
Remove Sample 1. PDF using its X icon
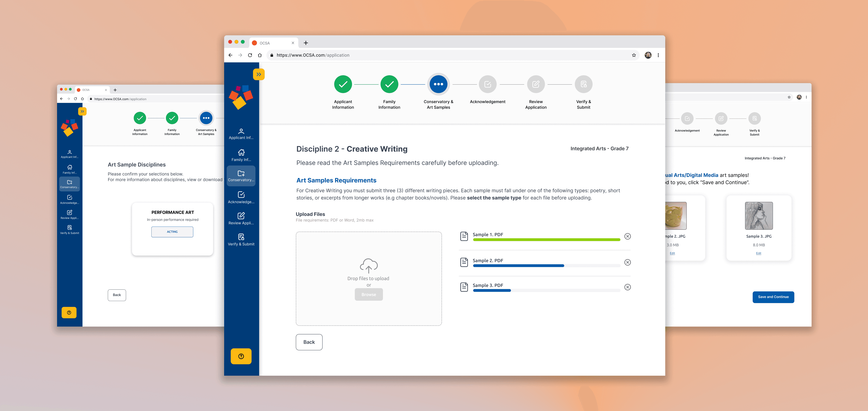coord(627,236)
